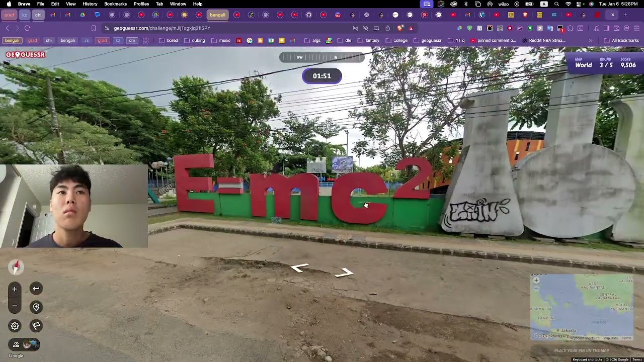Open the All Bookmarks folder

tap(621, 40)
